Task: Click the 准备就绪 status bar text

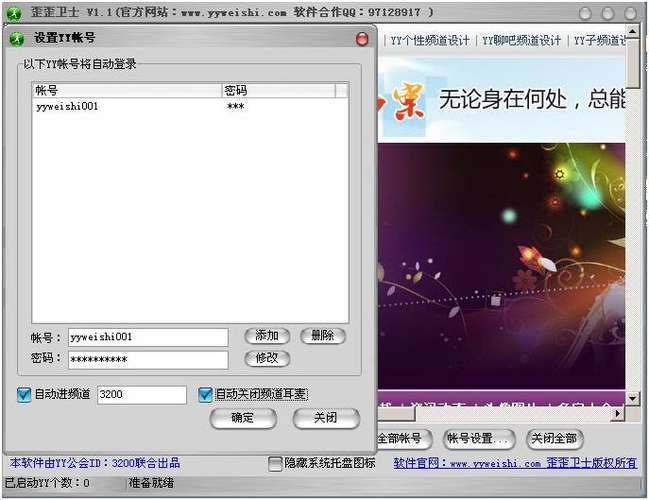Action: click(x=151, y=483)
